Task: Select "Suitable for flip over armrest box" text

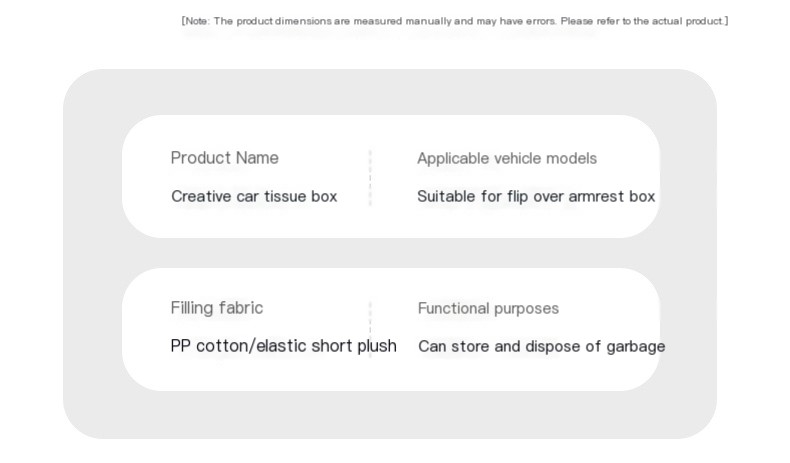Action: click(536, 196)
